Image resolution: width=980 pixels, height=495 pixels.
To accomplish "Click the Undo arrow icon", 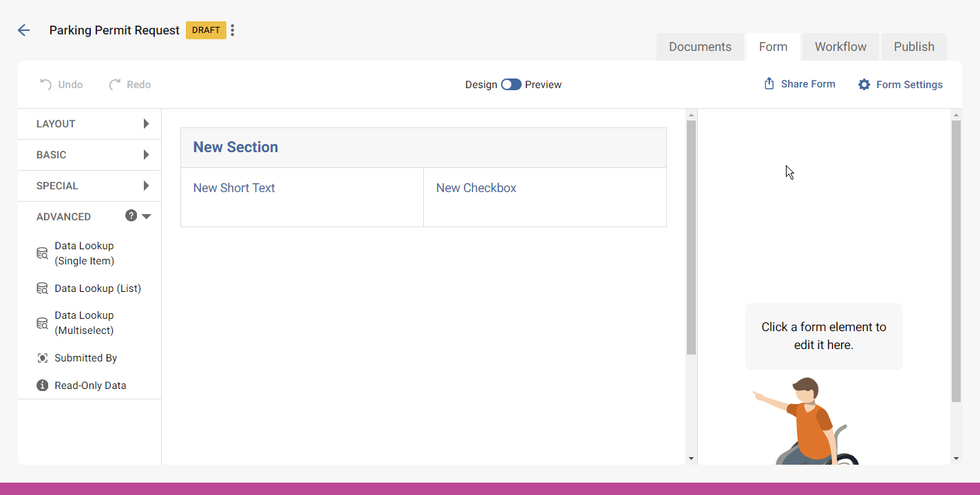I will point(45,85).
